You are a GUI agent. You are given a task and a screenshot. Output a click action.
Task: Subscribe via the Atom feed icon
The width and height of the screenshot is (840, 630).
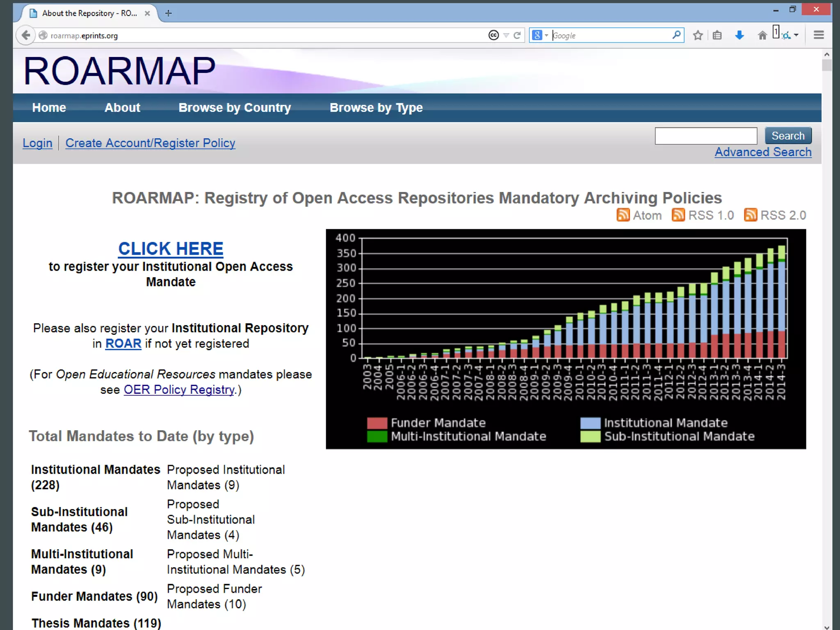(623, 215)
